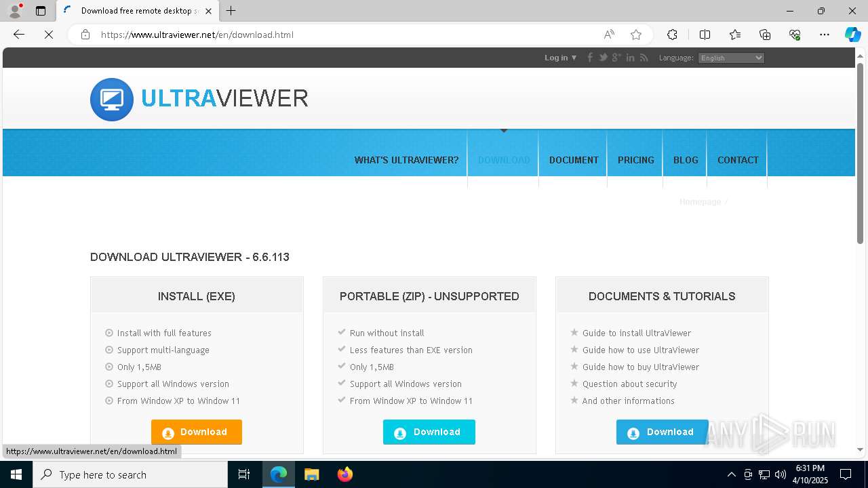868x488 pixels.
Task: Select DOWNLOAD menu item
Action: coord(504,160)
